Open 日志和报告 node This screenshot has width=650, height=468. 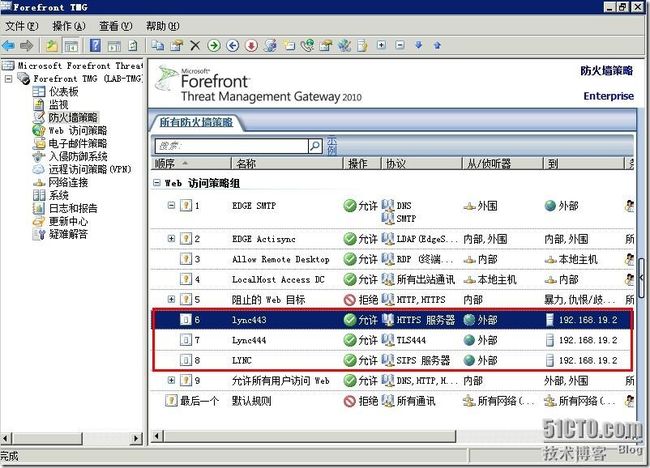click(x=73, y=208)
